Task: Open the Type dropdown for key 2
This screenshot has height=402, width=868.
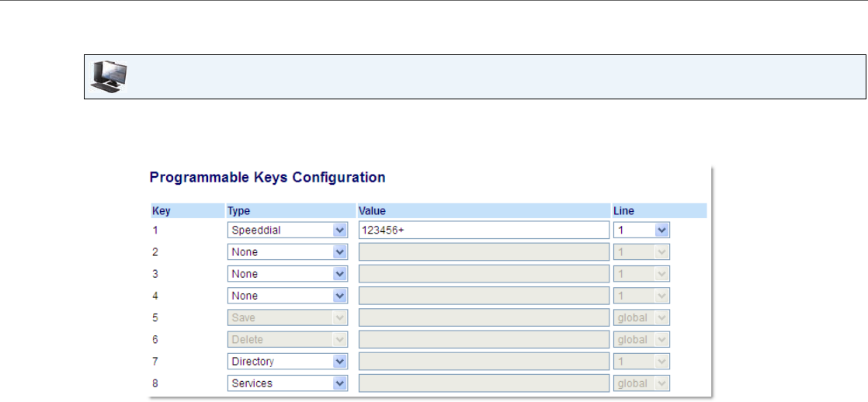Action: click(287, 252)
